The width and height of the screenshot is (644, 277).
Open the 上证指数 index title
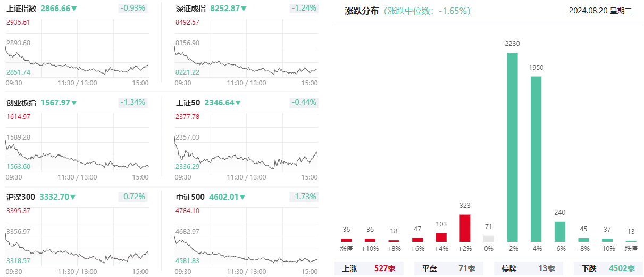click(x=21, y=9)
